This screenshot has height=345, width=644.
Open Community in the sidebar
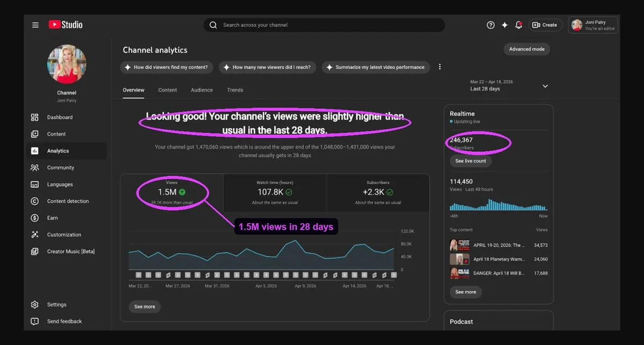[67, 167]
